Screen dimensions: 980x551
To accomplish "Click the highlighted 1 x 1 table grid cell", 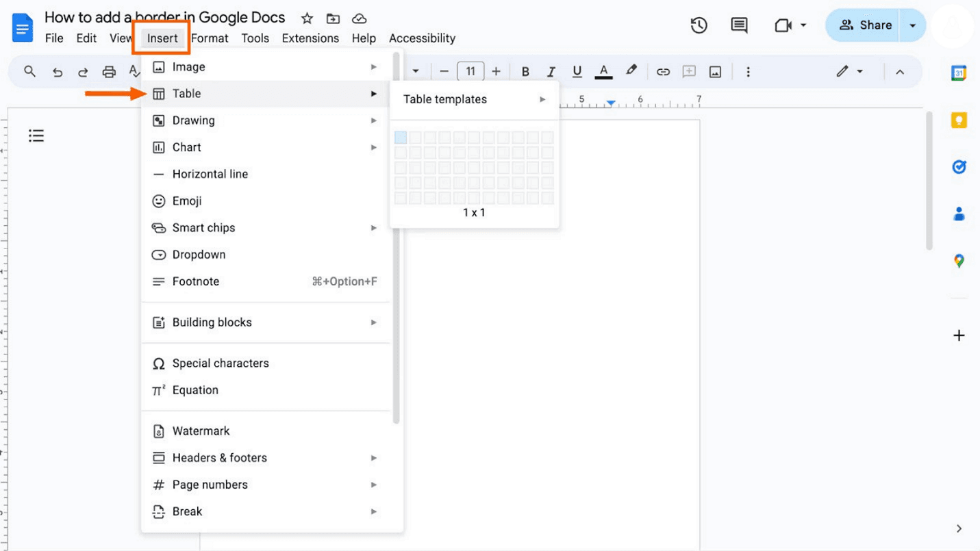I will 401,138.
